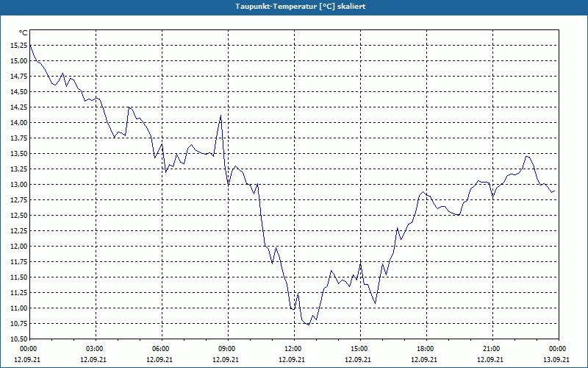Click the 15,00 y-axis value
Viewport: 588px width, 368px height.
(19, 60)
